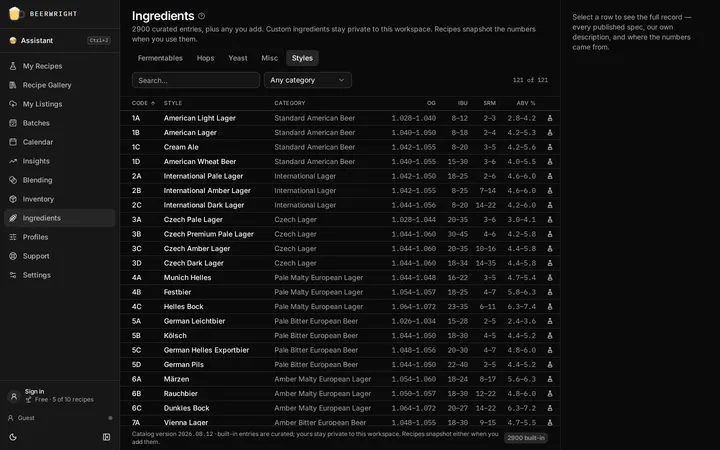Screen dimensions: 720x450
Task: Select the International Amber Lager row
Action: (x=340, y=191)
